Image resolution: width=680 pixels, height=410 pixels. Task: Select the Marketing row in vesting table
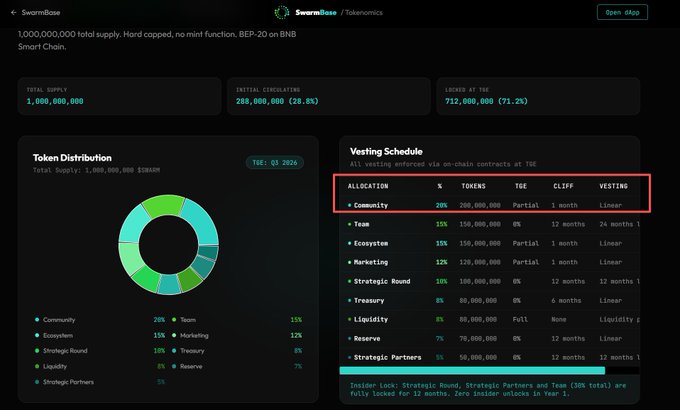click(490, 262)
